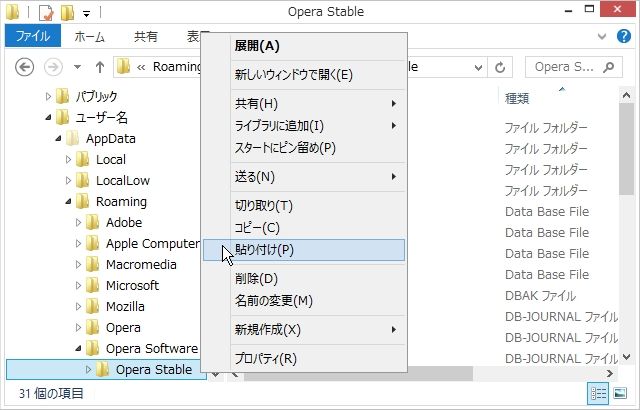The width and height of the screenshot is (640, 410).
Task: Choose コピー(C) from context menu
Action: tap(304, 228)
